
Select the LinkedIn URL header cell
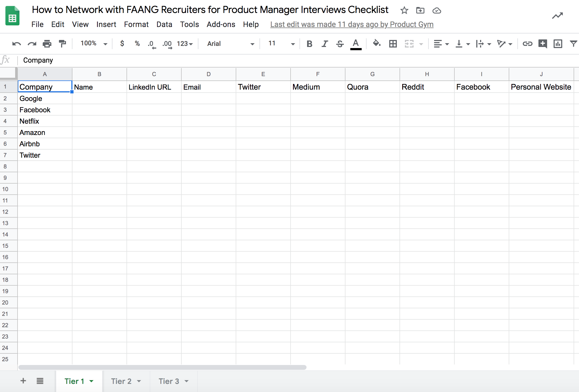click(x=154, y=87)
